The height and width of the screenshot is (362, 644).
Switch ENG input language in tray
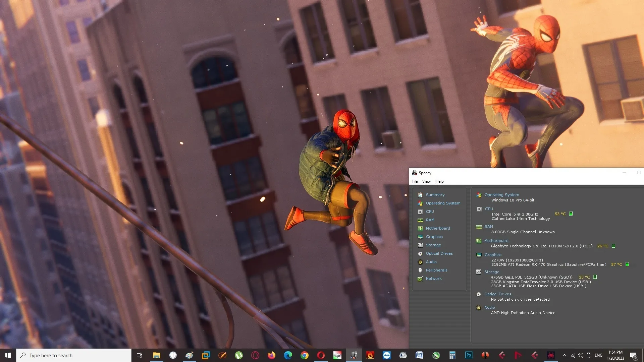click(x=598, y=355)
